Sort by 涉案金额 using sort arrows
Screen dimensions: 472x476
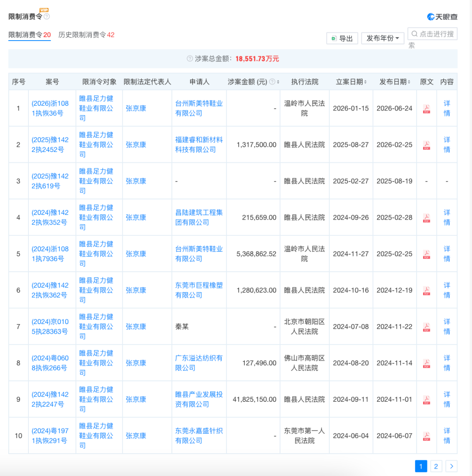tap(278, 82)
